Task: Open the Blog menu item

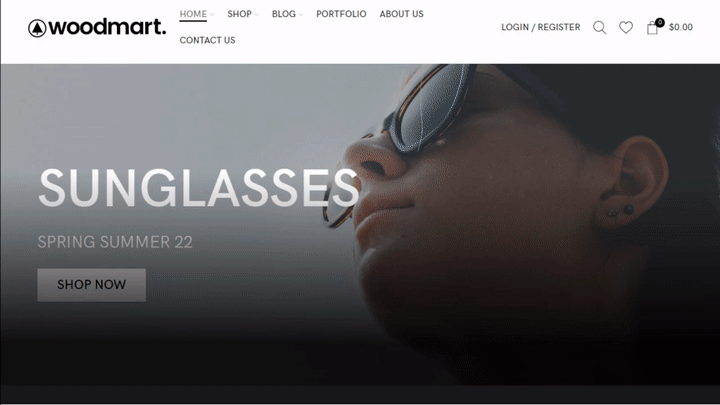Action: click(x=284, y=14)
